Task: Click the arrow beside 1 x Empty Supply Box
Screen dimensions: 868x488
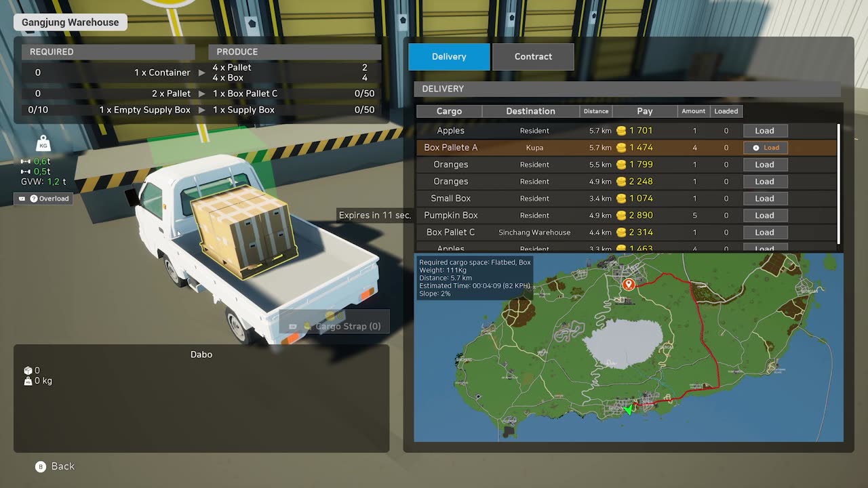Action: [x=201, y=110]
